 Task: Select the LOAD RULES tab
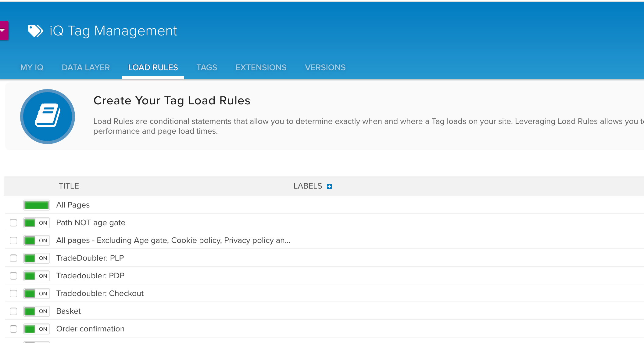153,67
